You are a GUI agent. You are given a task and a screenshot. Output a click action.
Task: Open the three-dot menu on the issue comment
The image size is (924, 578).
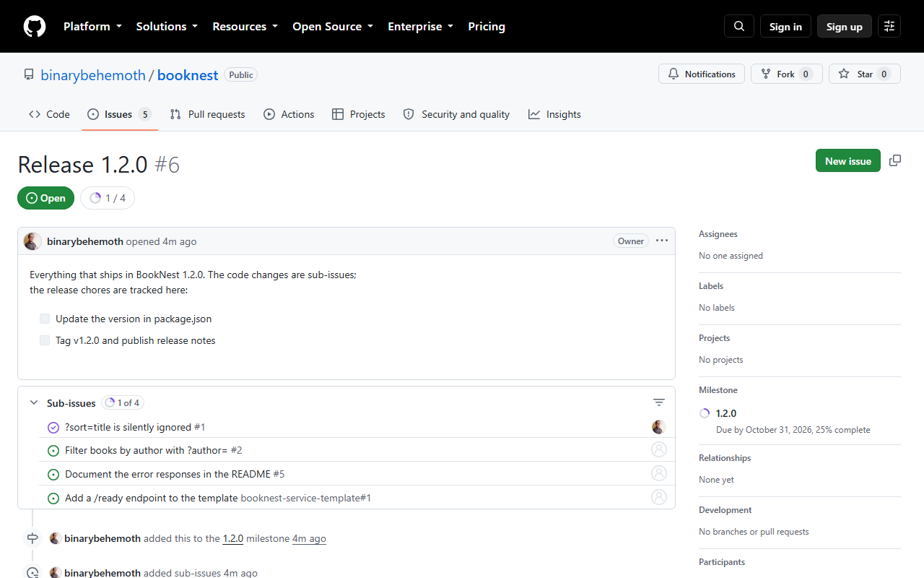(x=662, y=241)
